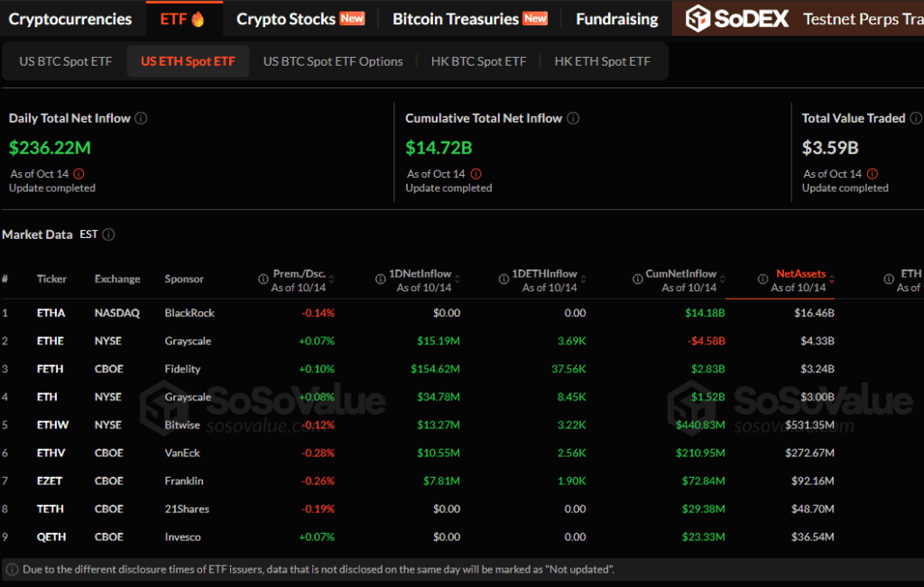Open the ETHA ticker row
Image resolution: width=924 pixels, height=587 pixels.
click(51, 313)
